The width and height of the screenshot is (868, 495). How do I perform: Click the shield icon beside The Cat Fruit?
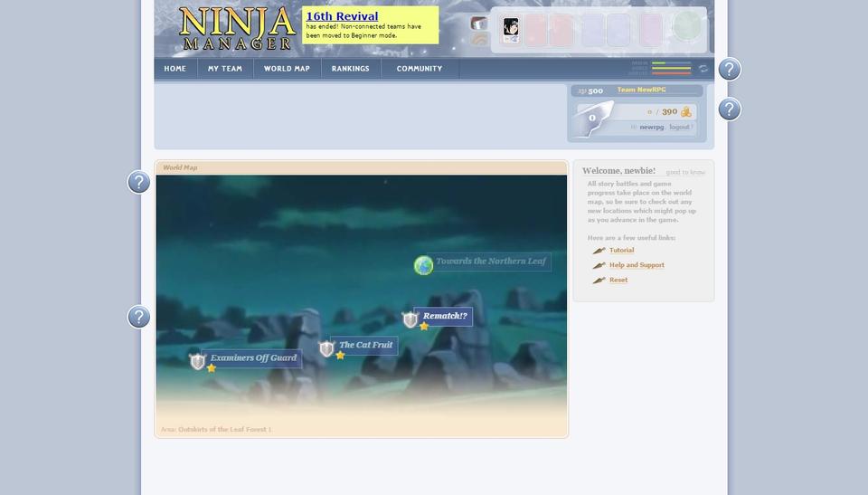click(x=326, y=348)
